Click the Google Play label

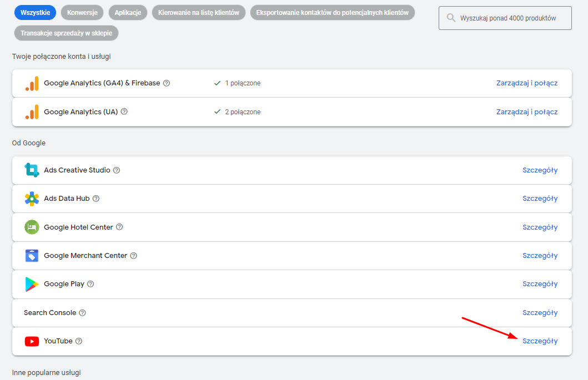point(64,284)
